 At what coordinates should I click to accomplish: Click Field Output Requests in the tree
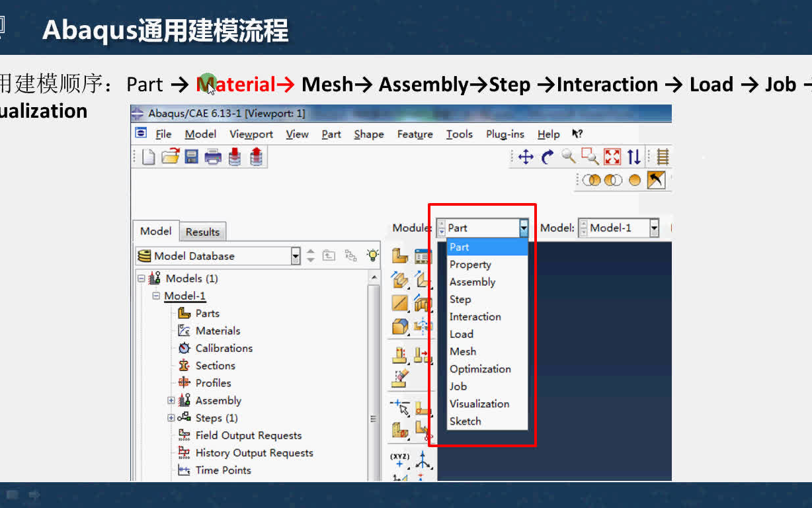click(249, 435)
